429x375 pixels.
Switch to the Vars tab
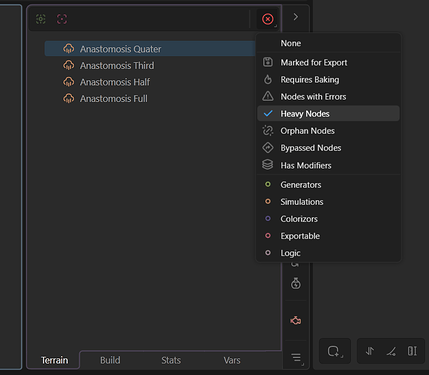click(x=232, y=360)
